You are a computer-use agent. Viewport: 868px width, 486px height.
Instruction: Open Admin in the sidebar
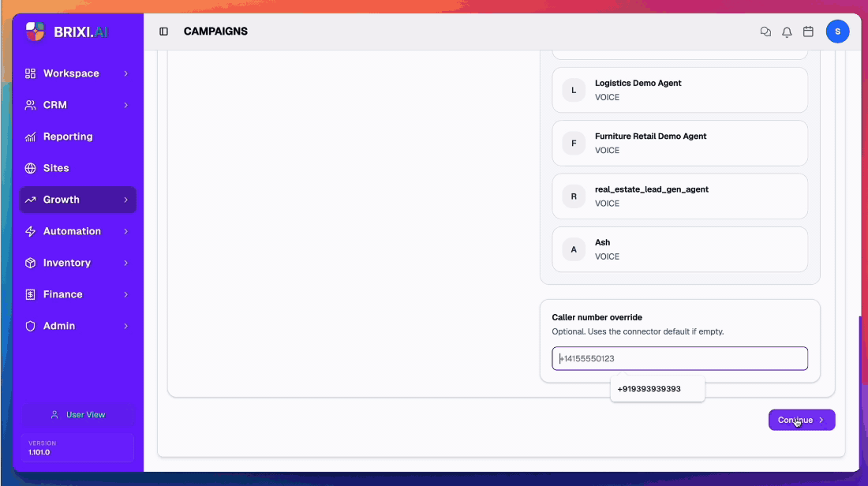click(78, 326)
